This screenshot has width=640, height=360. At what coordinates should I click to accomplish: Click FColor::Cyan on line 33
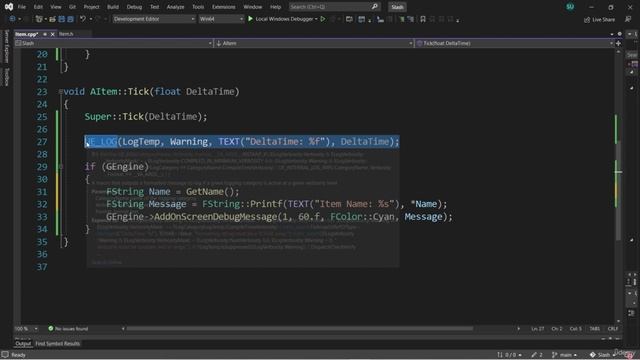(363, 216)
